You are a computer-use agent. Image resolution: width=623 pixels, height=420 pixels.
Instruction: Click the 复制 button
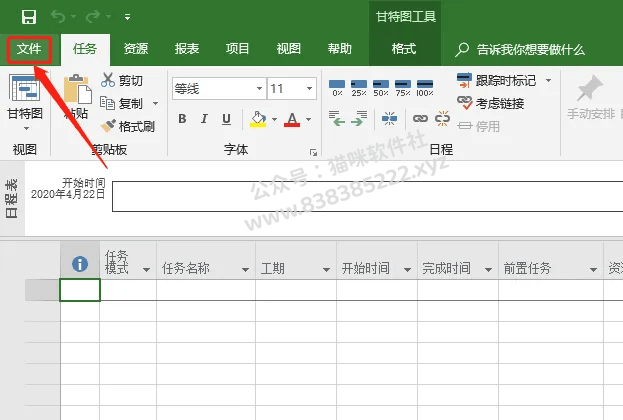(x=122, y=104)
